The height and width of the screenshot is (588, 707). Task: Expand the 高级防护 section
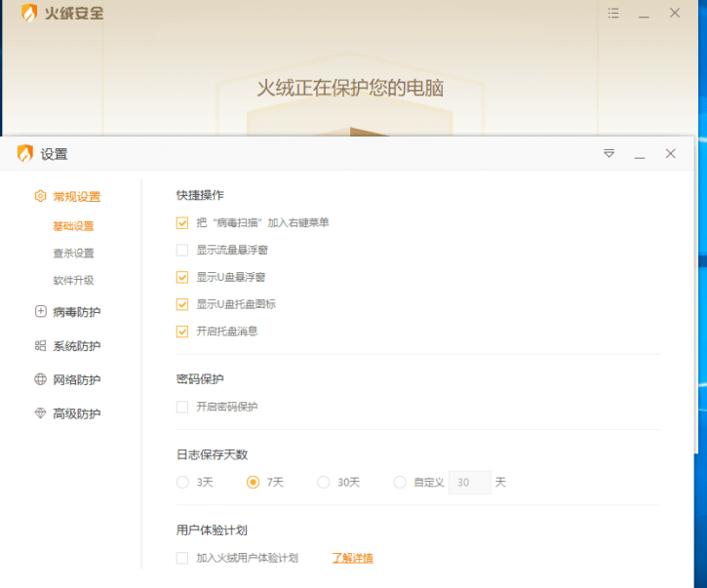point(76,413)
